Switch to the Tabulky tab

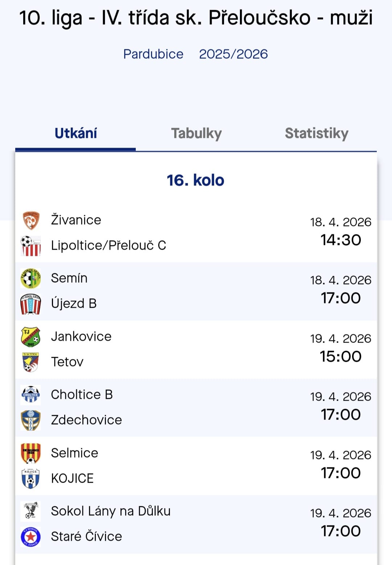pos(196,134)
